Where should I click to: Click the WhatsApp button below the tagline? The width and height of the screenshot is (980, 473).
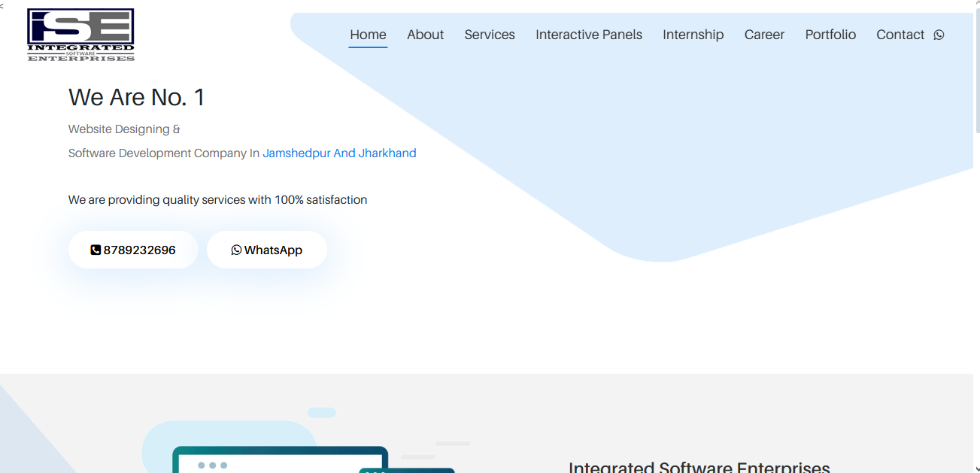tap(266, 250)
